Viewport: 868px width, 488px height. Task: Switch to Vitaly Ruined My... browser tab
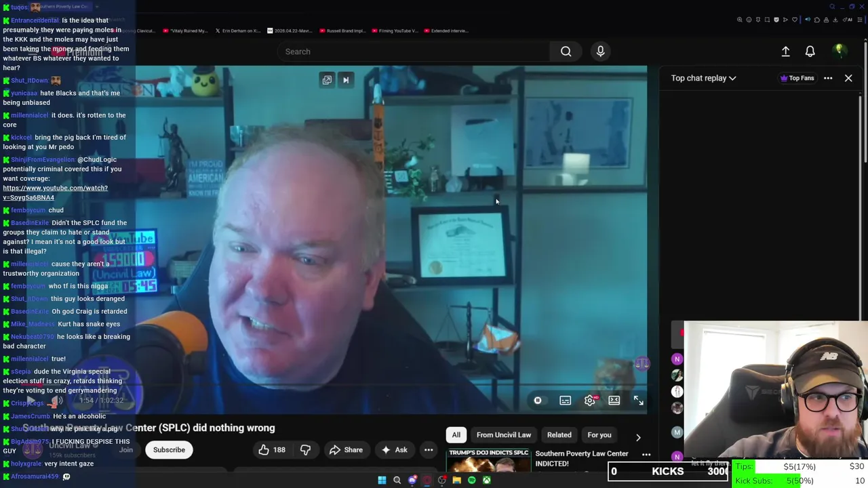coord(185,30)
